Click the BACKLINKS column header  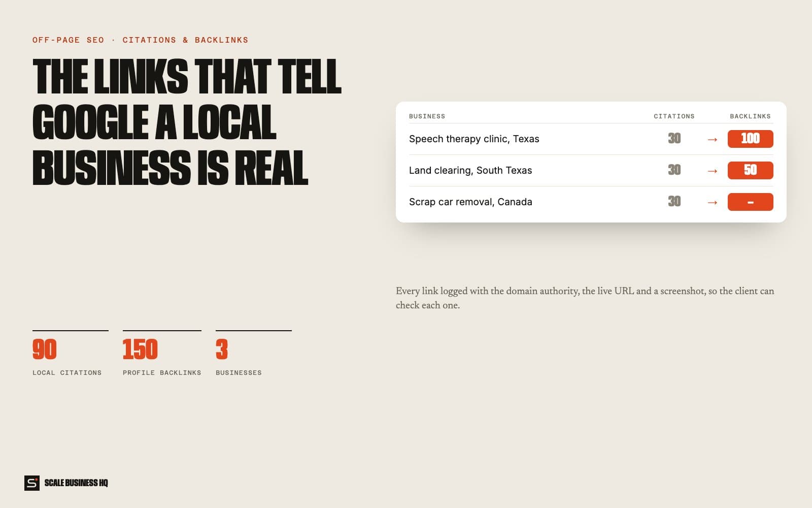[750, 116]
